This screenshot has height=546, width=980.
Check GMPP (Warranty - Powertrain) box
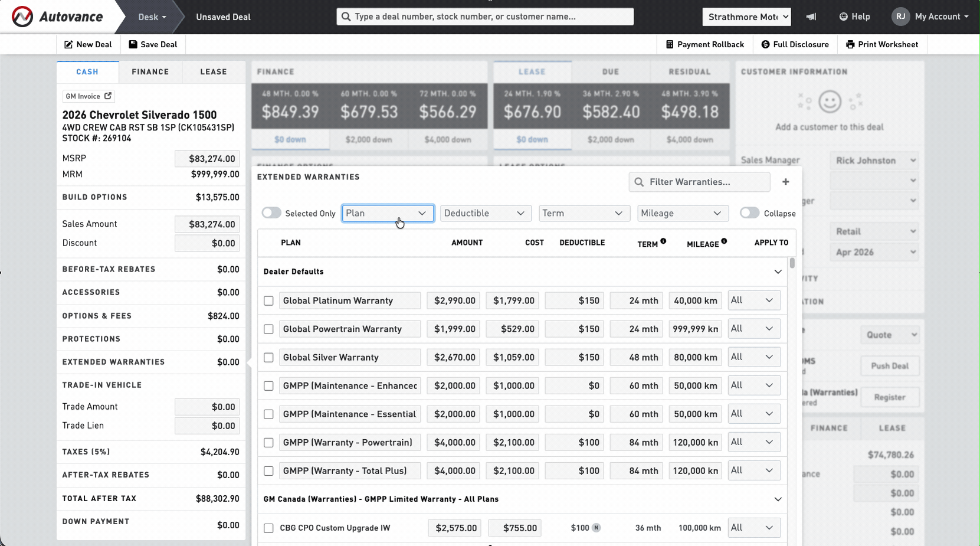tap(268, 442)
